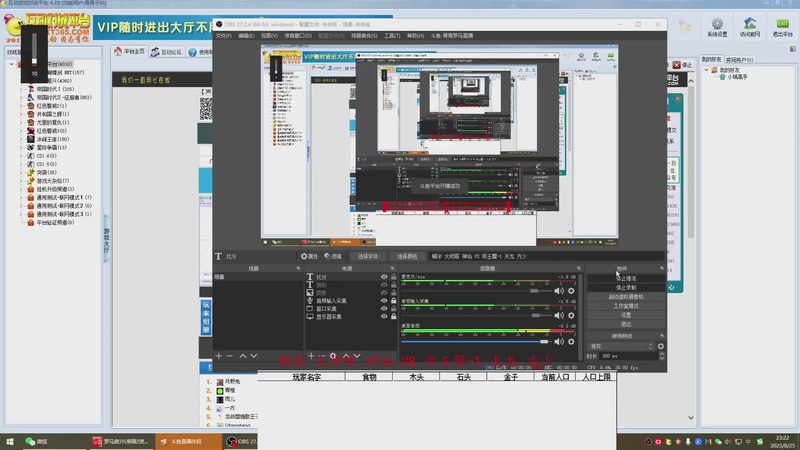Add a new source with plus icon

pyautogui.click(x=311, y=356)
